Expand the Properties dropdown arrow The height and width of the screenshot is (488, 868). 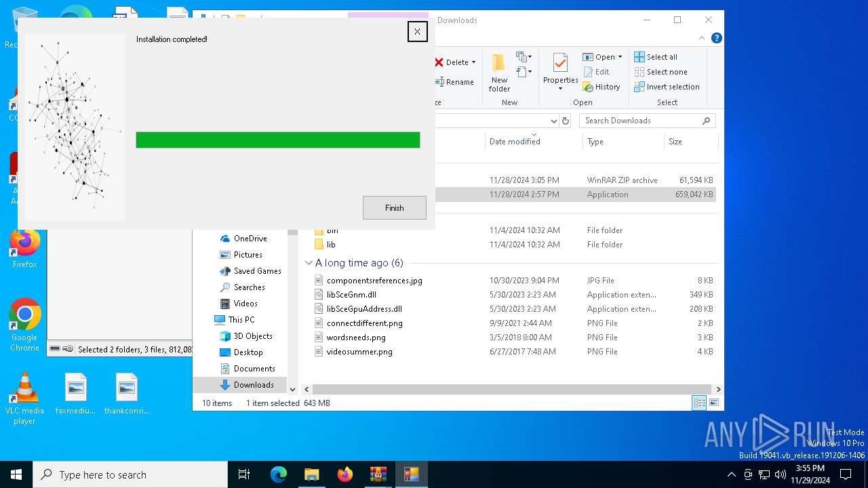click(x=560, y=88)
